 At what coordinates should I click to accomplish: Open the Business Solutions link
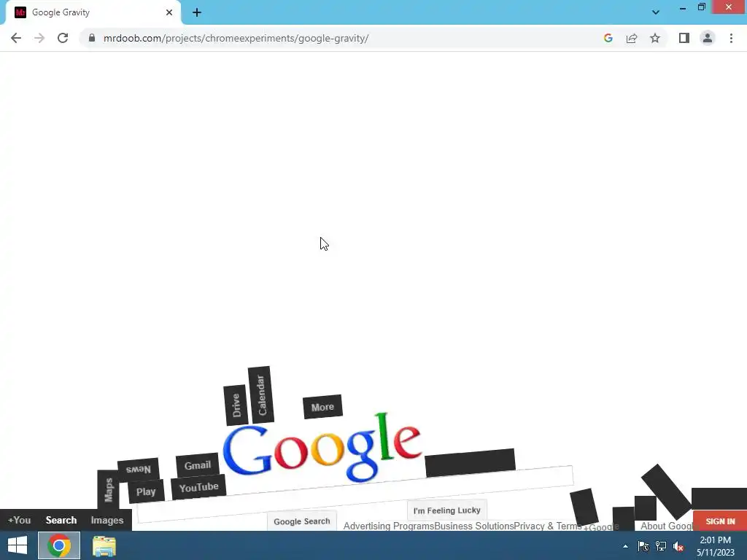[474, 526]
